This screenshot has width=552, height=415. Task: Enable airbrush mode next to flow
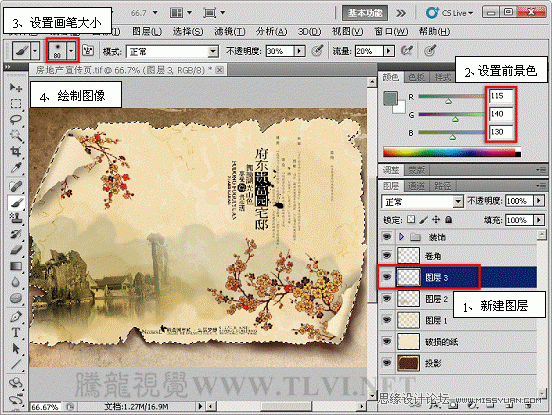click(407, 51)
